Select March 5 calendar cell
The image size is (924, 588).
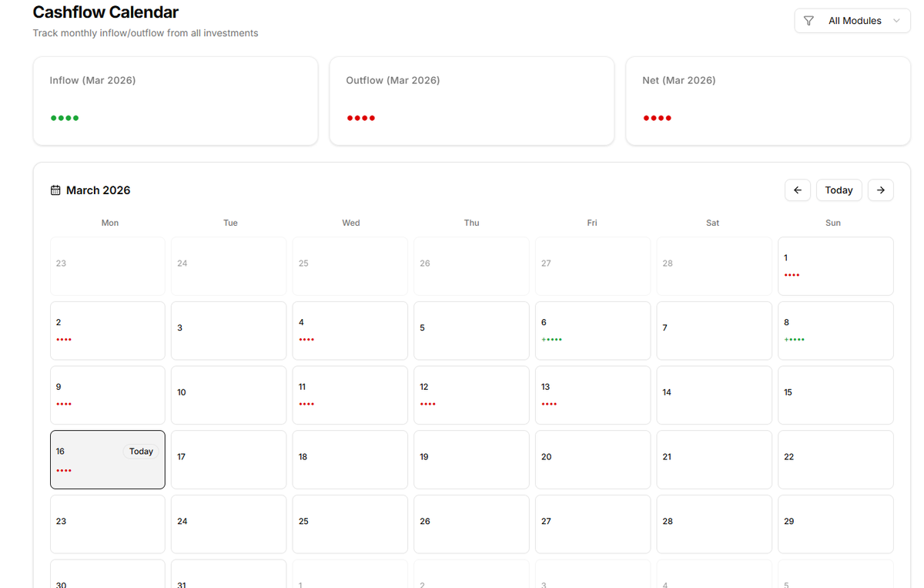pos(471,331)
